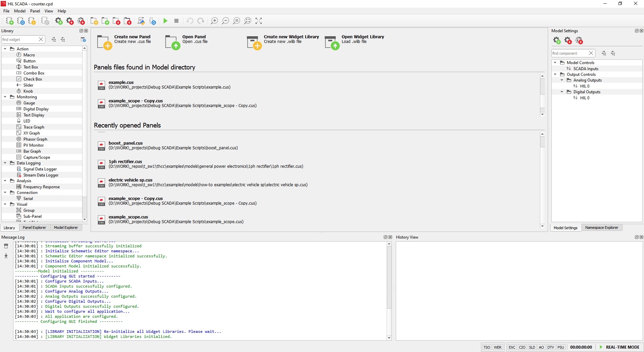
Task: Collapse the Monitoring folder in Library
Action: 5,97
